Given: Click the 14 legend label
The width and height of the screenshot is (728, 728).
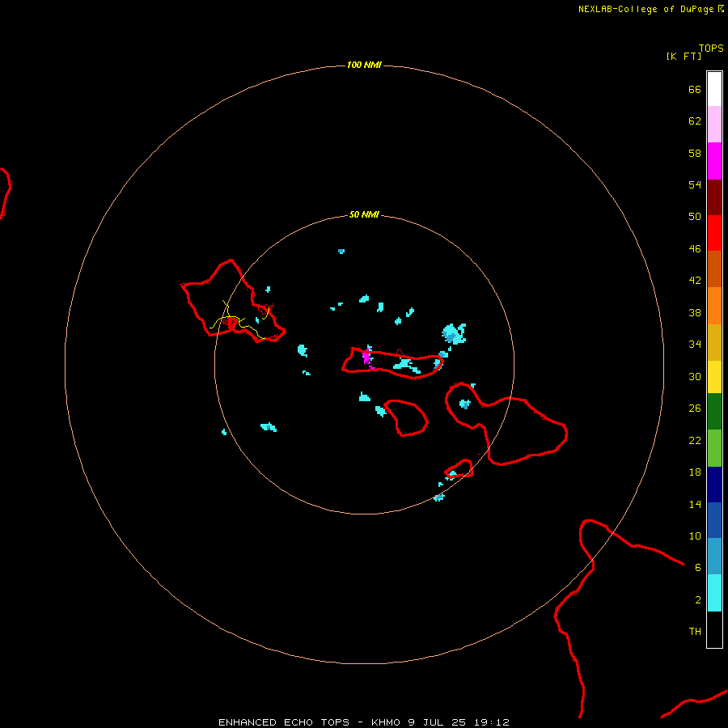Looking at the screenshot, I should (695, 504).
